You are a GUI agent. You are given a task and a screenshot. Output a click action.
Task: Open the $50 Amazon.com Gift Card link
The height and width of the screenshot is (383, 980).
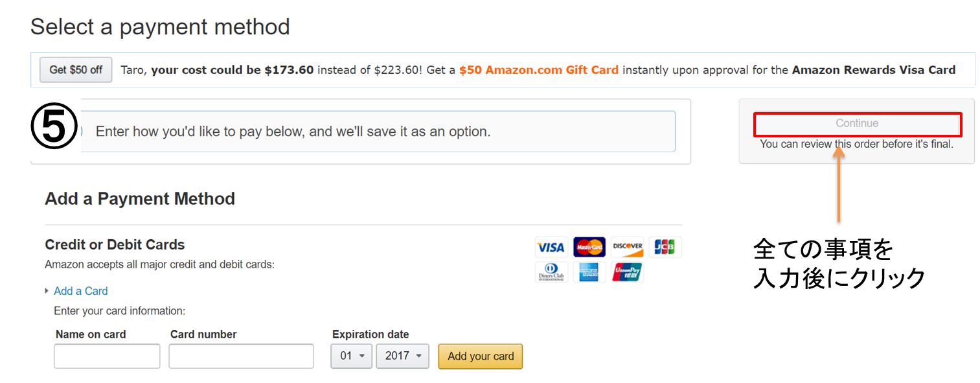[x=539, y=70]
